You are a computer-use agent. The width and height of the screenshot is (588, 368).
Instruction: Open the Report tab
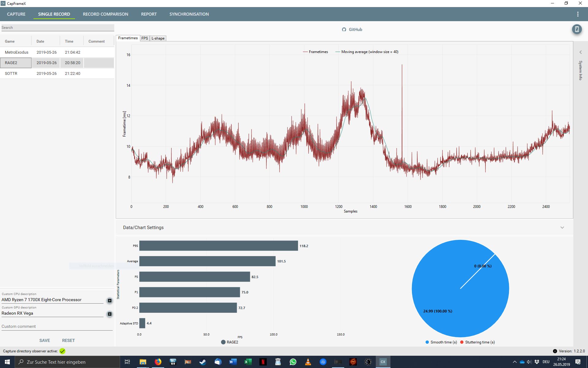tap(149, 14)
